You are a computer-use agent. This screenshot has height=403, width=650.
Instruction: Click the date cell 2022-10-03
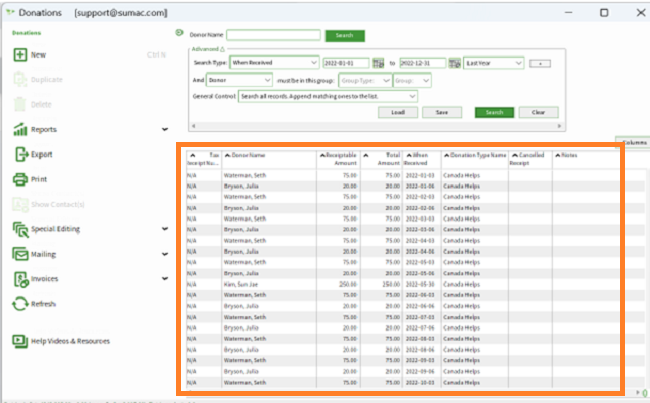click(420, 382)
